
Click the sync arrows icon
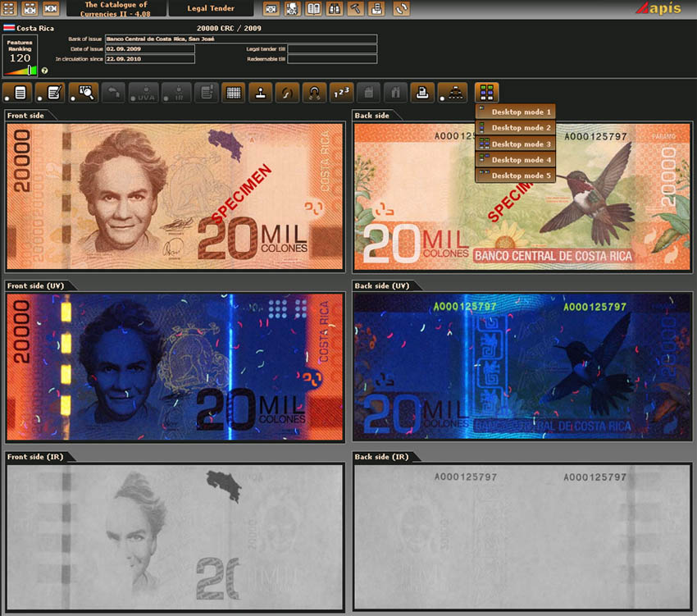(x=402, y=8)
